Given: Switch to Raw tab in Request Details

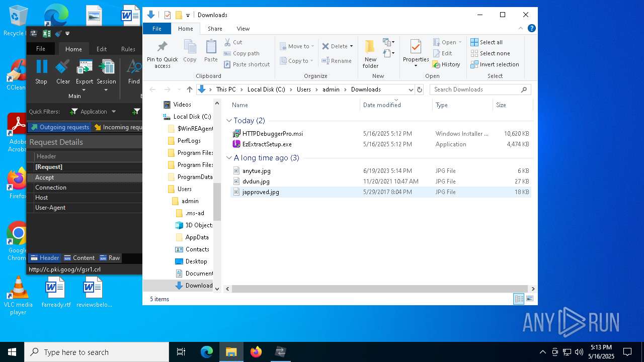Looking at the screenshot, I should (x=110, y=258).
